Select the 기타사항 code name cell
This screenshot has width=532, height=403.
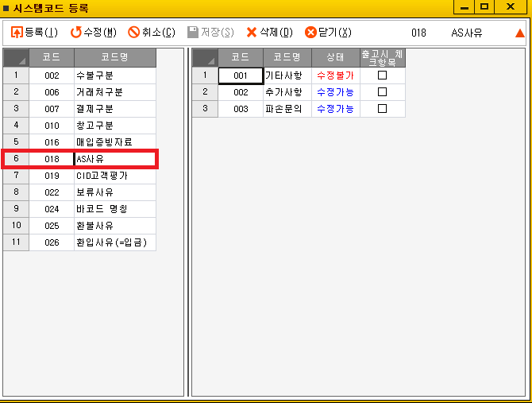[287, 75]
